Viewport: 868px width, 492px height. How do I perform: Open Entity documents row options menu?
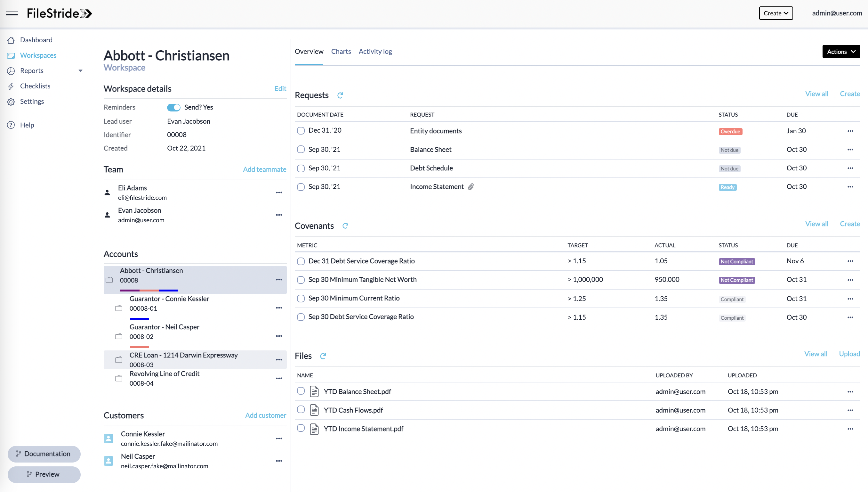point(850,131)
